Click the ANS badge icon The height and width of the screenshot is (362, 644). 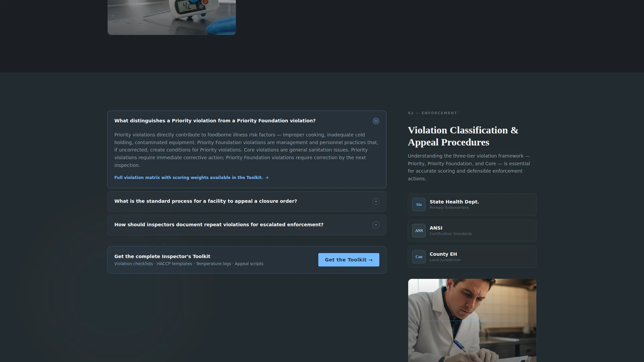coord(419,231)
